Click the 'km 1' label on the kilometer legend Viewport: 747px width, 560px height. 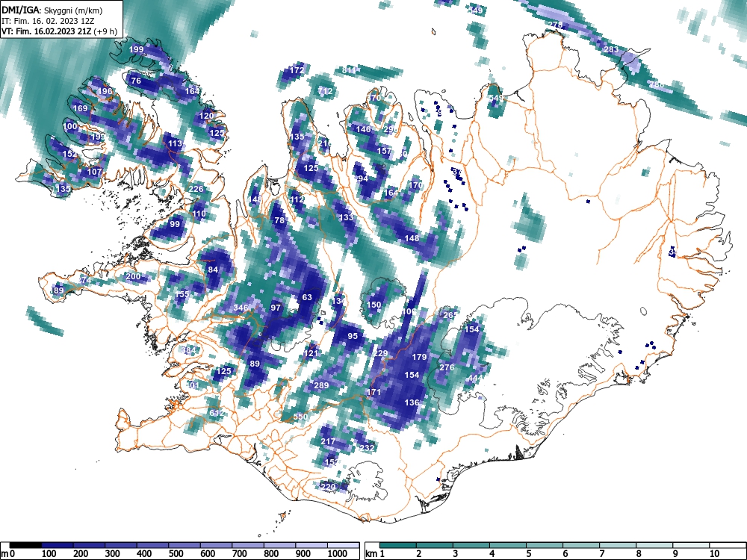(375, 553)
